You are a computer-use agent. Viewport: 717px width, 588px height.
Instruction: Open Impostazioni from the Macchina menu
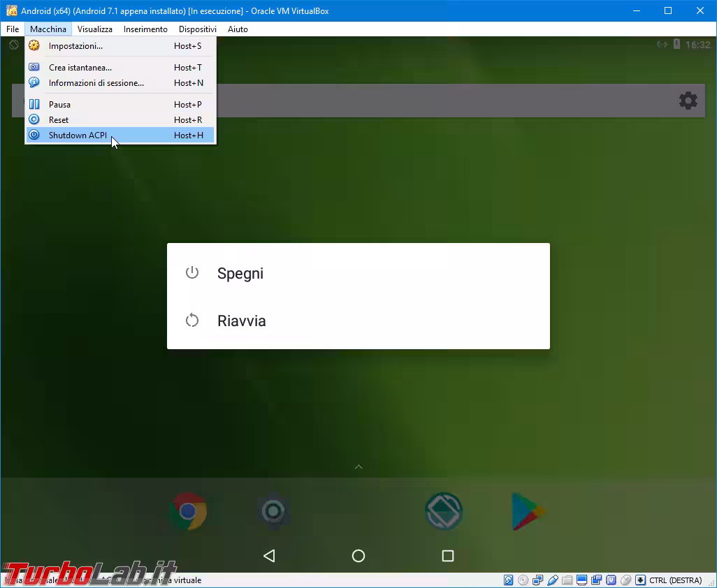75,46
